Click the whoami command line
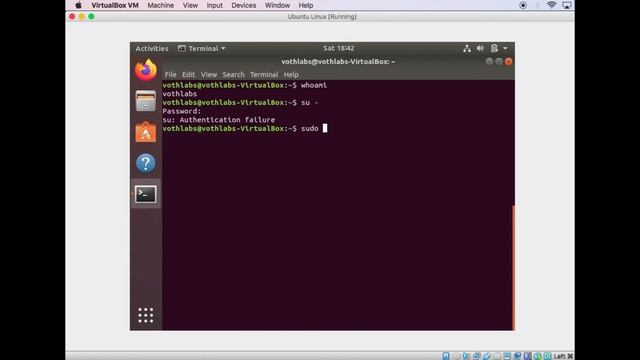 click(x=244, y=85)
